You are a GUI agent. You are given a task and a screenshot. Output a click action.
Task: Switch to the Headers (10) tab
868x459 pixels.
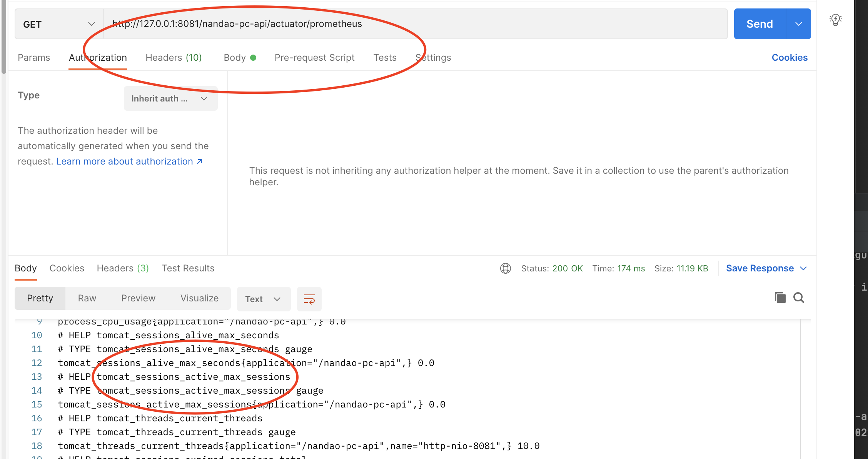tap(174, 57)
